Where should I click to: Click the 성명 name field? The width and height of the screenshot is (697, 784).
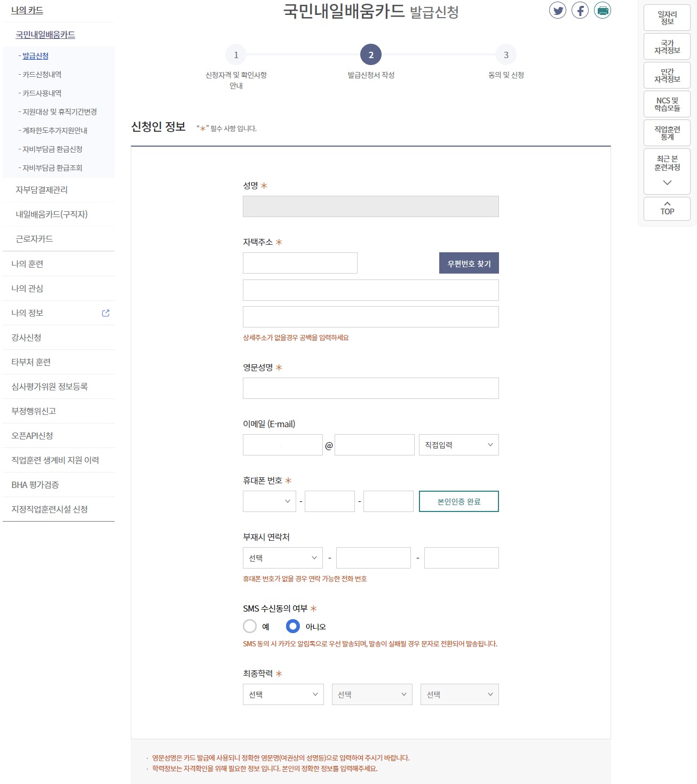pyautogui.click(x=371, y=206)
